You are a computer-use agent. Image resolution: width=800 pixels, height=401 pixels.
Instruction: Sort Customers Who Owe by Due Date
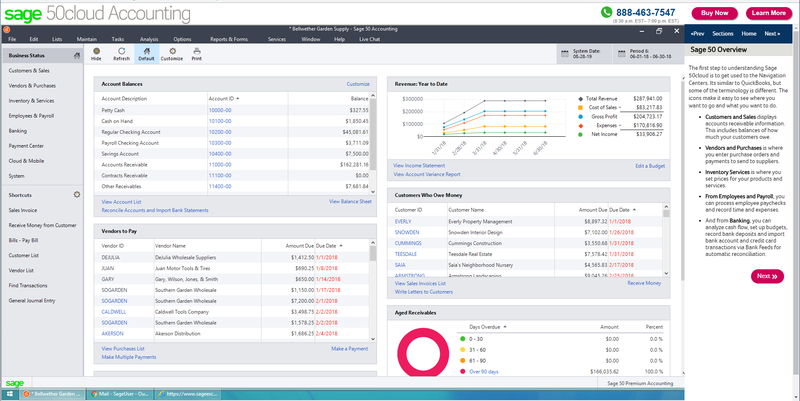[x=622, y=210]
